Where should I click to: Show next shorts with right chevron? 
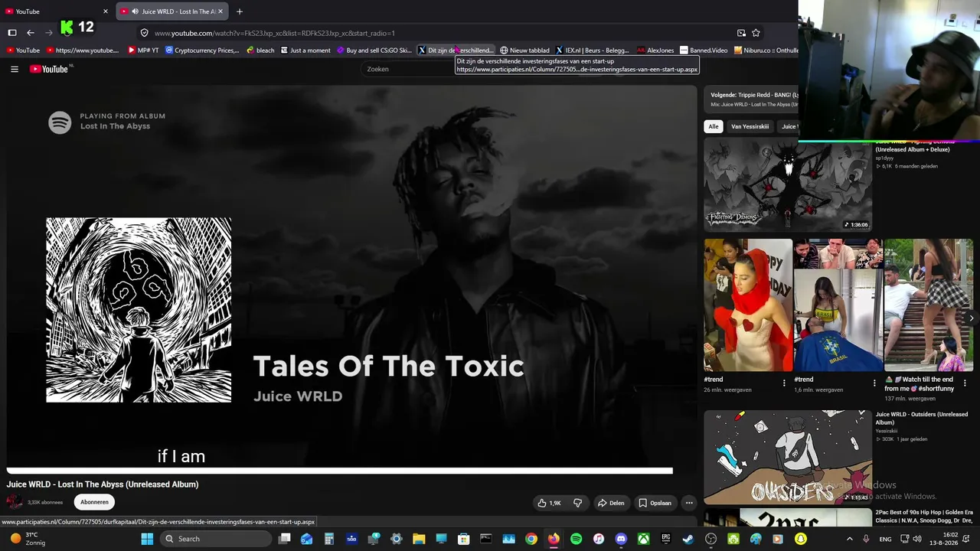pos(972,318)
